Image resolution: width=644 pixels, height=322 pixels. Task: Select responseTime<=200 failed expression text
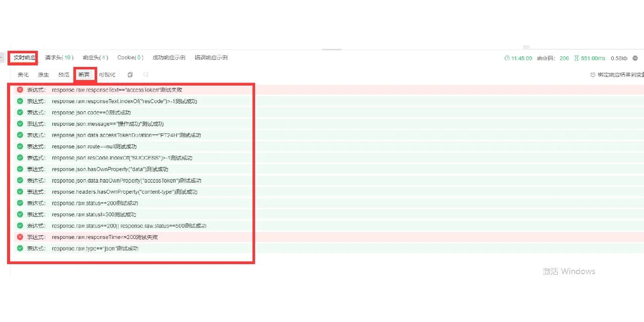pos(105,237)
